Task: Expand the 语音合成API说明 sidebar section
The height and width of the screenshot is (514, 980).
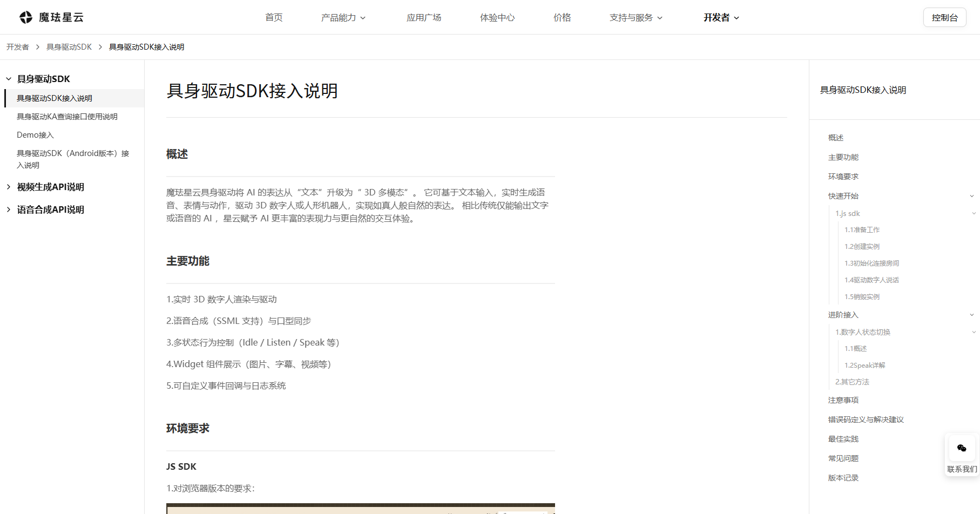Action: coord(9,209)
